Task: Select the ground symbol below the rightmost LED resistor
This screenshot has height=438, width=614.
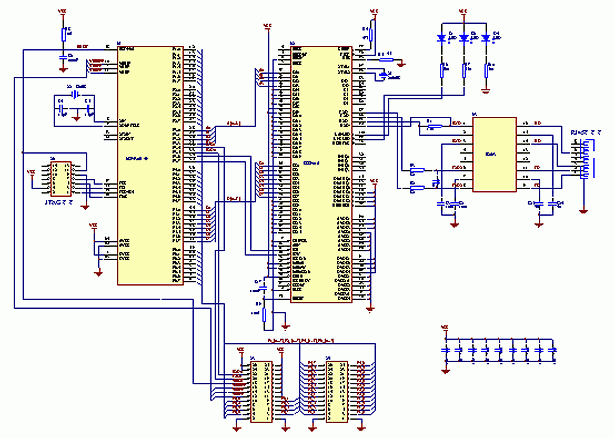Action: point(487,93)
